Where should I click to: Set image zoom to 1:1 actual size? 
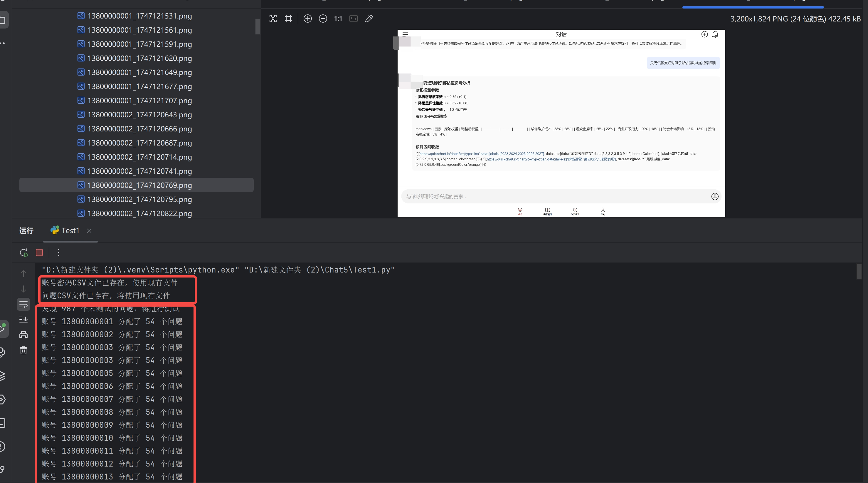(x=338, y=19)
